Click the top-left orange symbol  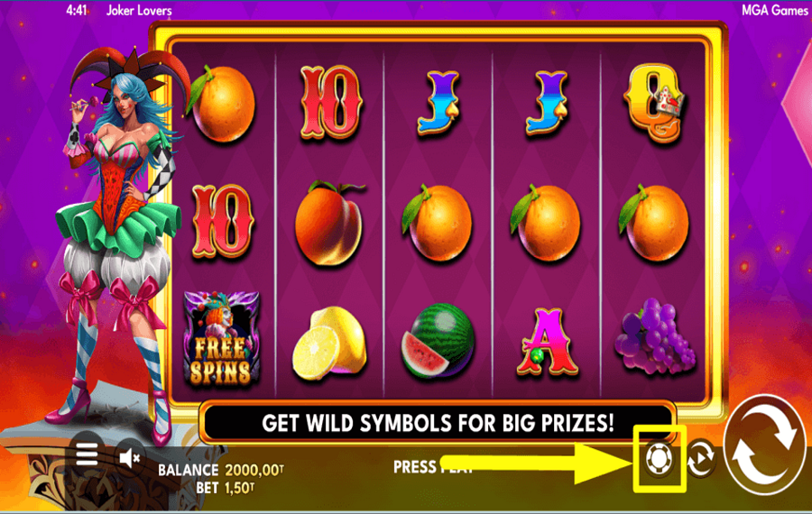tap(221, 103)
